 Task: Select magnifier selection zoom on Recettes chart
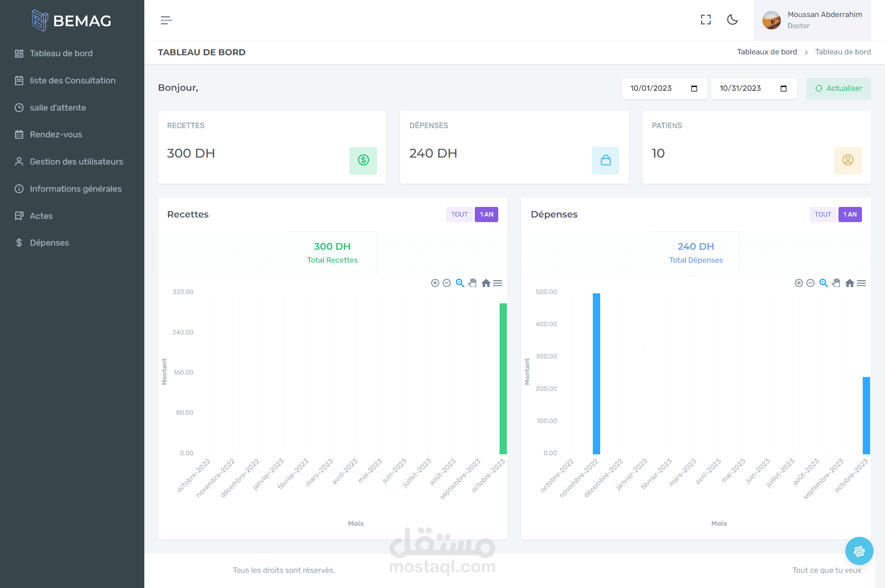coord(460,283)
